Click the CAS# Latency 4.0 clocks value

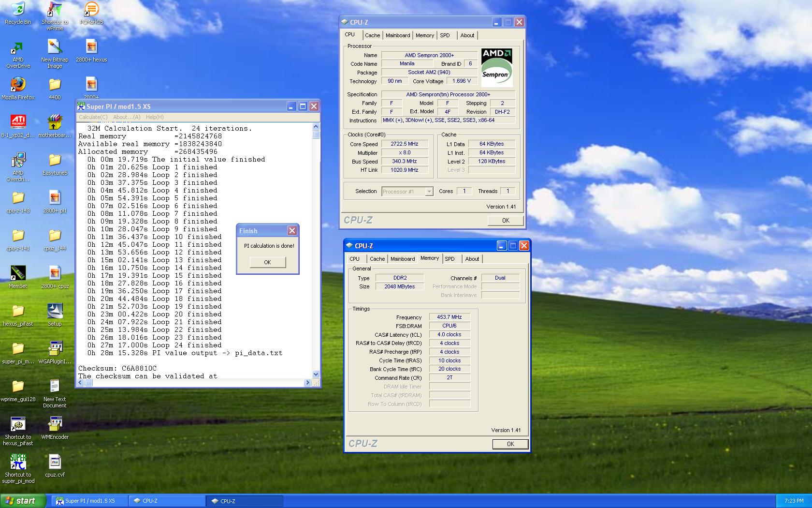pos(449,335)
